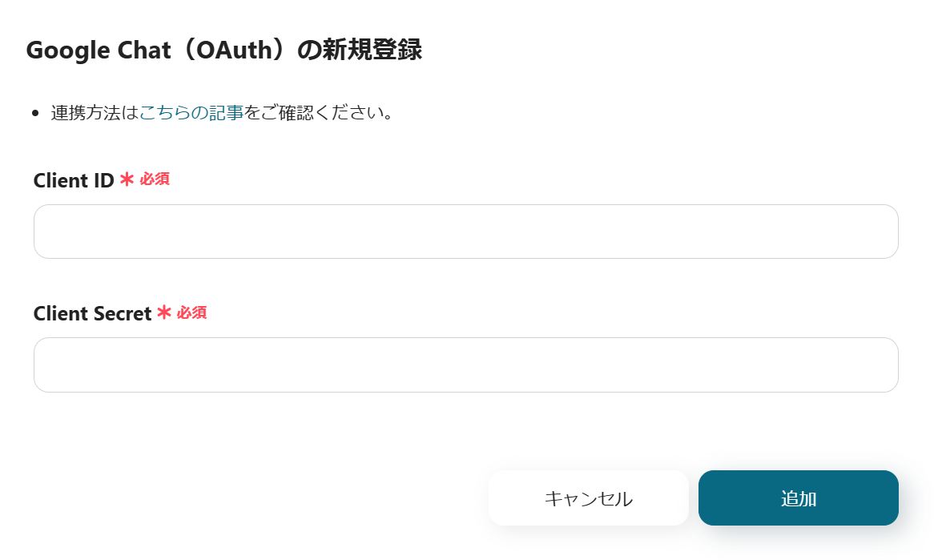This screenshot has height=560, width=938.
Task: Click the 必須 badge next to Client ID
Action: tap(155, 179)
